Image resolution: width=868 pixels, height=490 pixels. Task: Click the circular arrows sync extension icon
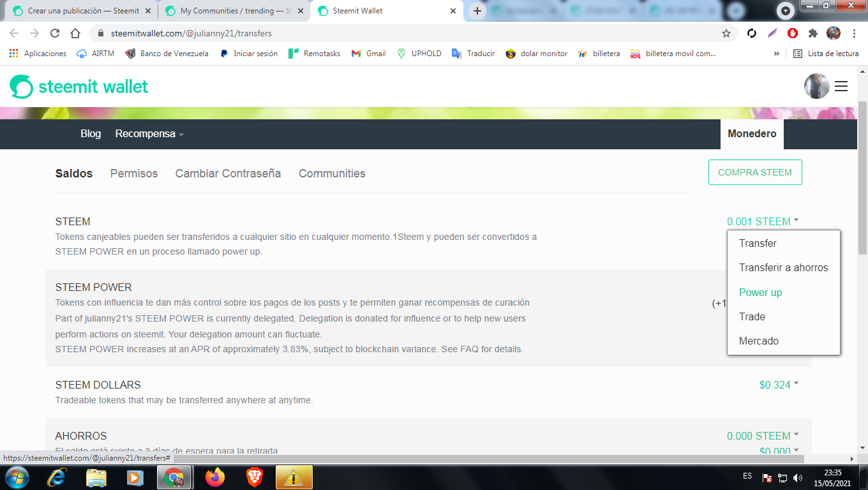pos(752,33)
